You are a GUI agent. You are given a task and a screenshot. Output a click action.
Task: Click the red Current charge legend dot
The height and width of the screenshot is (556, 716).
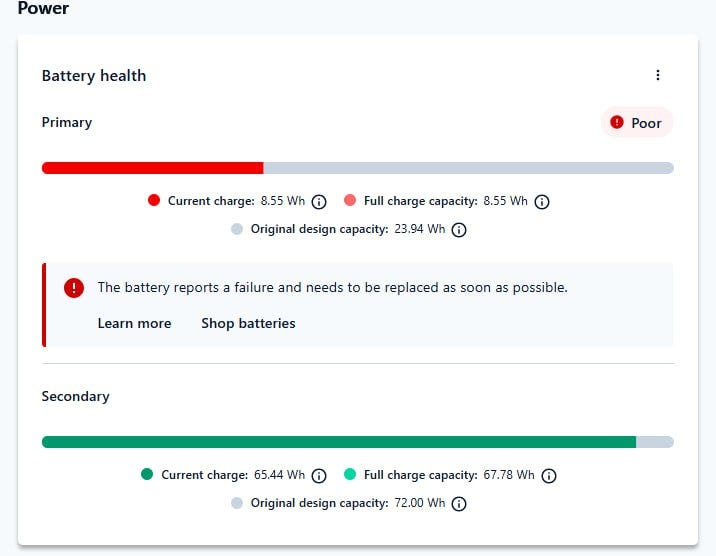tap(154, 200)
